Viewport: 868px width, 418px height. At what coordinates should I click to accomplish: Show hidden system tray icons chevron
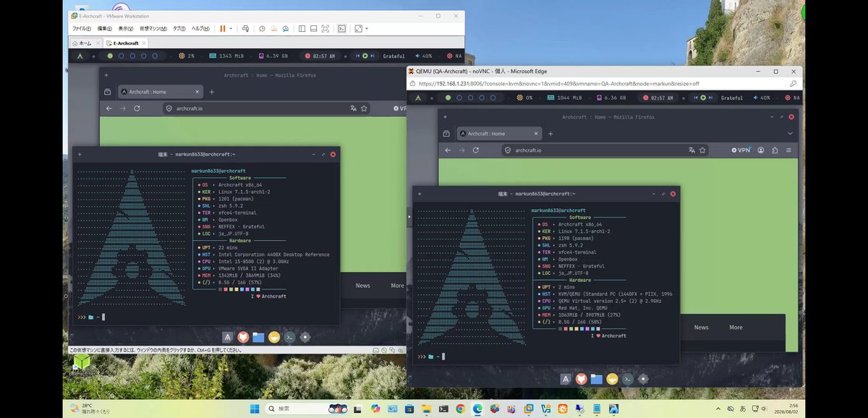pyautogui.click(x=718, y=409)
